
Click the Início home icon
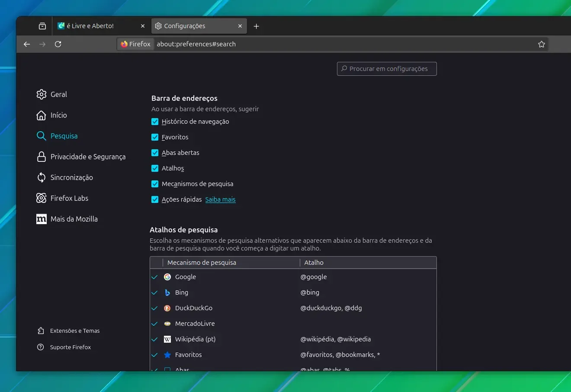pyautogui.click(x=42, y=115)
